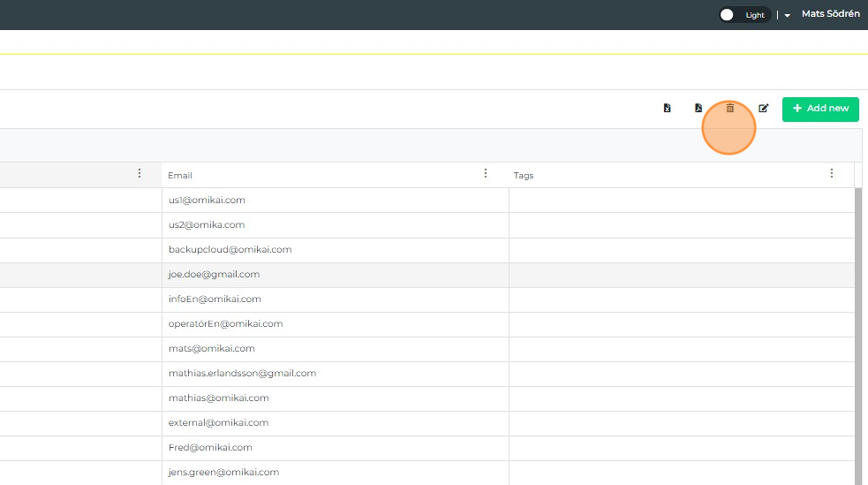
Task: Select the mathias.erlandsson@gmail.com row
Action: 242,374
